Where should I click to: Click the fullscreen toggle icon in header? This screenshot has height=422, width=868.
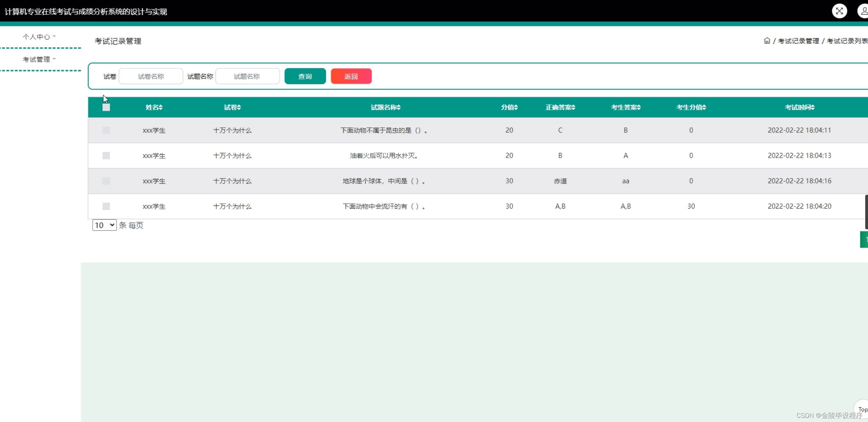pyautogui.click(x=839, y=11)
